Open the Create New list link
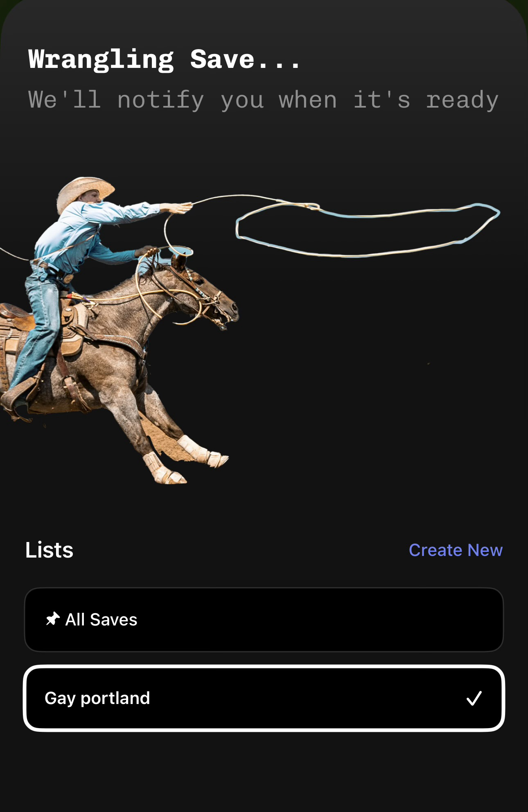The width and height of the screenshot is (528, 812). coord(456,550)
